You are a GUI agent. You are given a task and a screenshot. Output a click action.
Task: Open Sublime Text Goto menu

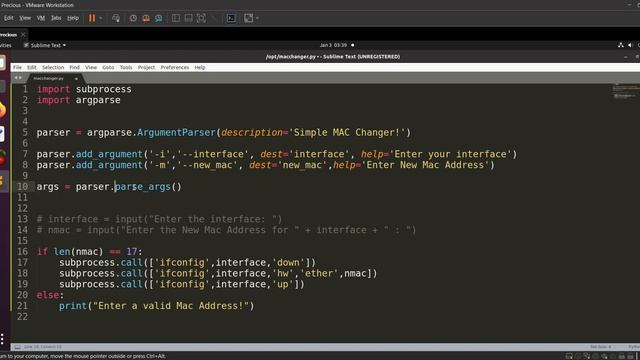[108, 67]
